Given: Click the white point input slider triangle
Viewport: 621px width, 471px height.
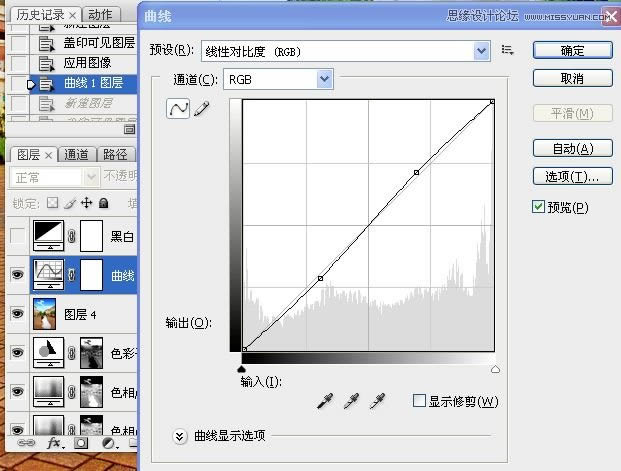Looking at the screenshot, I should [495, 369].
